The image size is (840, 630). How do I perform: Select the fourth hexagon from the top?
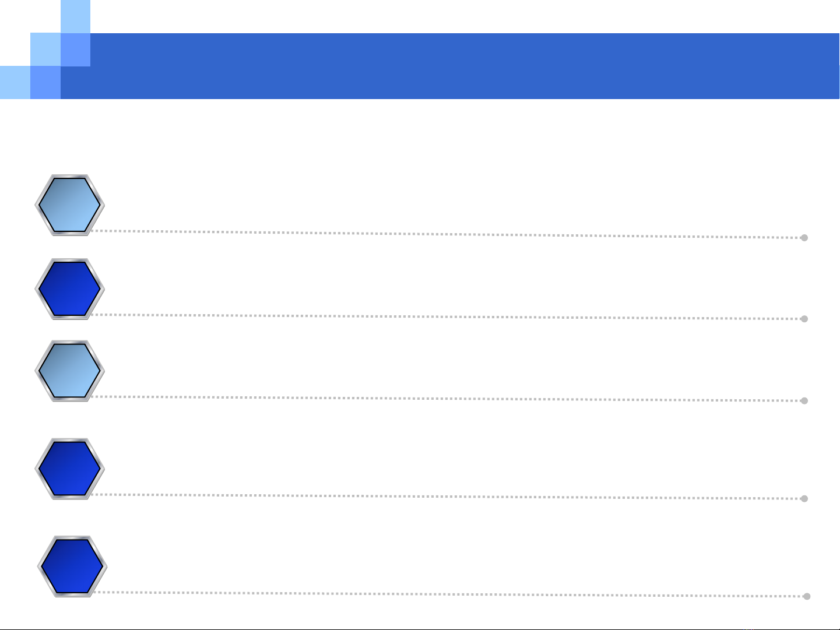[69, 469]
